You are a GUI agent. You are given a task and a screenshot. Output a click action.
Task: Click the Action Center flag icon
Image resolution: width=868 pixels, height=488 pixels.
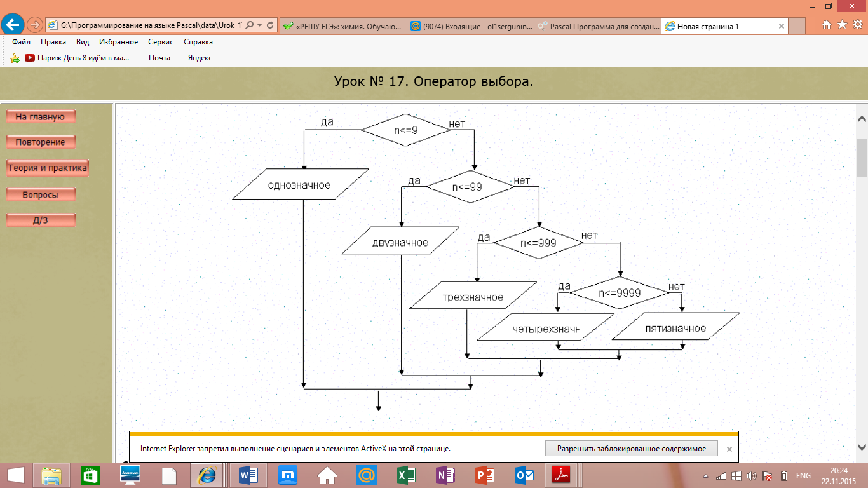pyautogui.click(x=768, y=476)
